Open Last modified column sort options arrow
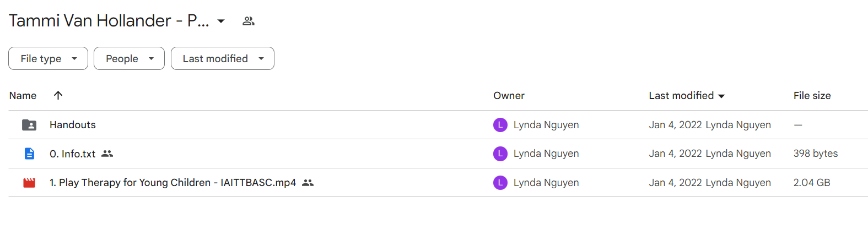The width and height of the screenshot is (868, 235). 721,96
